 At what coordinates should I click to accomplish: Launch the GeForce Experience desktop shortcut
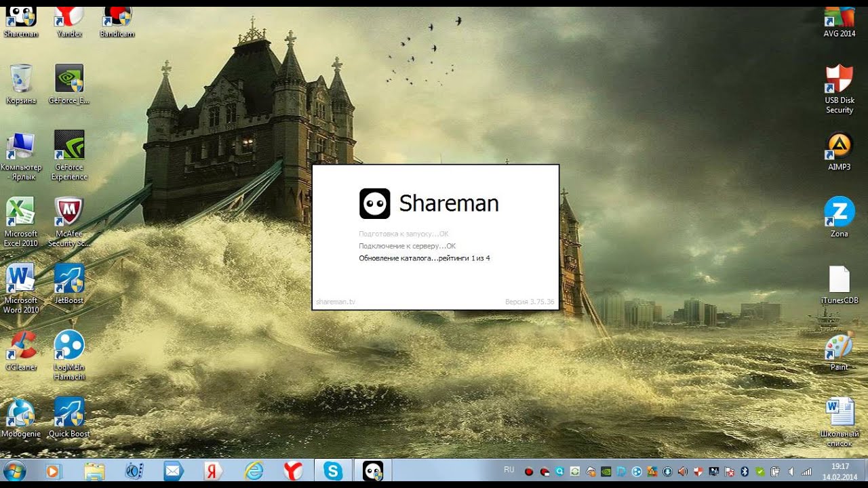coord(69,156)
